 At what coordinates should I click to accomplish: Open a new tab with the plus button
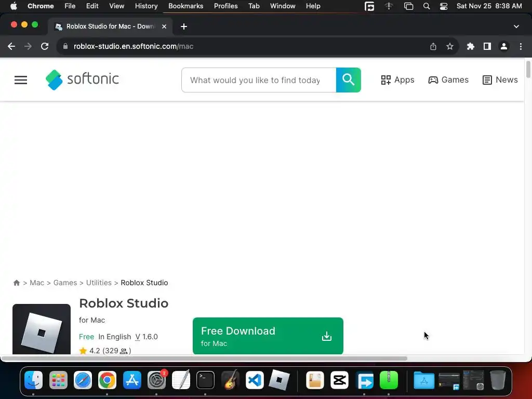coord(184,26)
